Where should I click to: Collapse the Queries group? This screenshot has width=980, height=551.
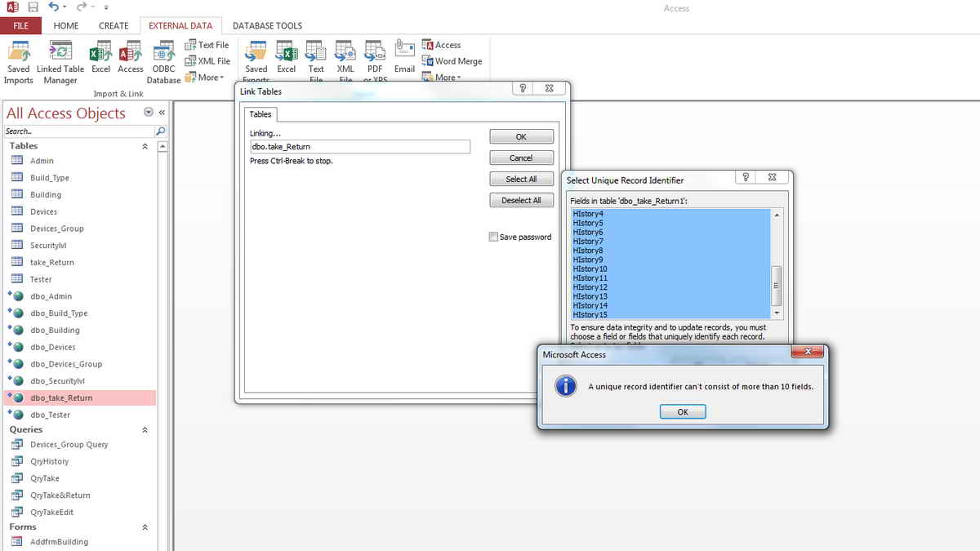coord(145,429)
